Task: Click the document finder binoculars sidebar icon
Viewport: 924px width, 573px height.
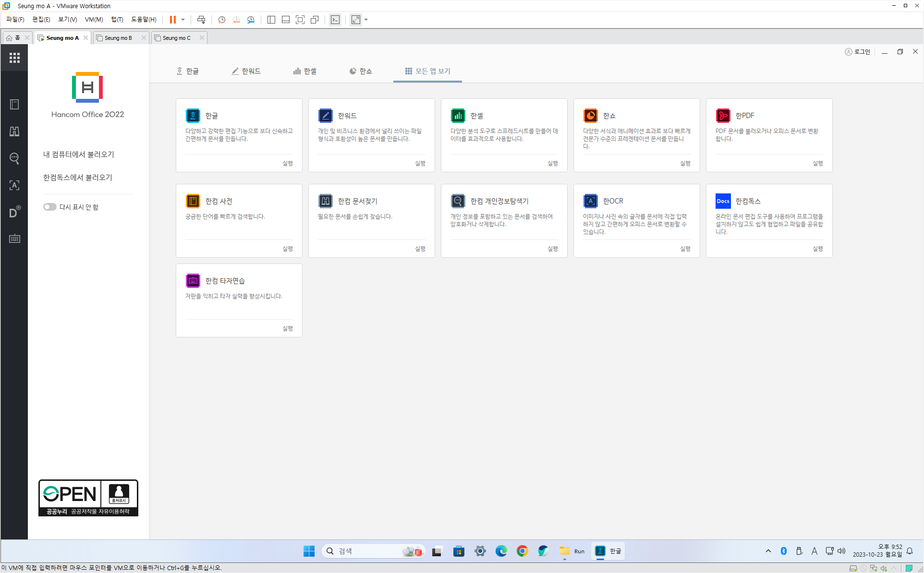Action: [14, 131]
